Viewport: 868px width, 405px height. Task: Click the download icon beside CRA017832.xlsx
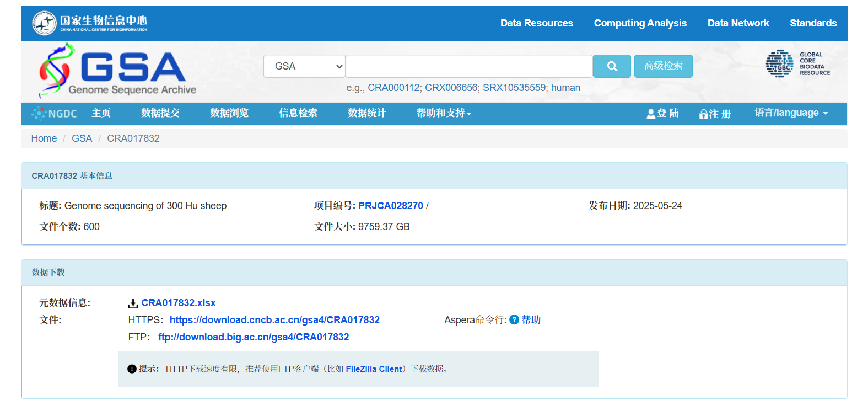133,303
